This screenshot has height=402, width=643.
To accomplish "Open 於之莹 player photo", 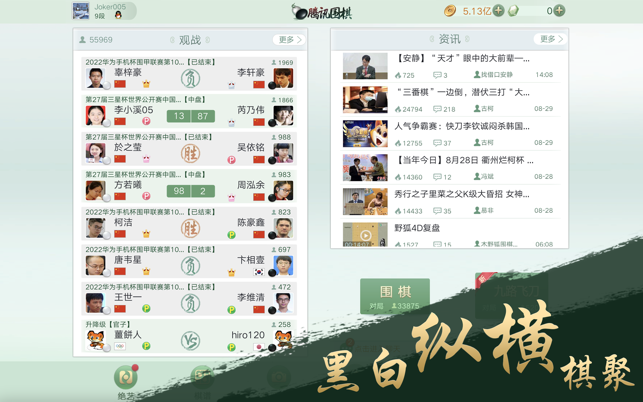I will (95, 153).
